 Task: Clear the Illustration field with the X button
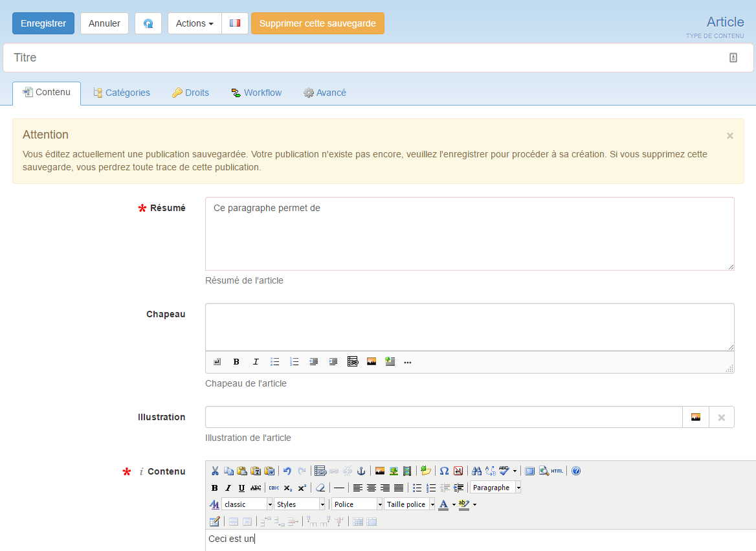tap(721, 418)
